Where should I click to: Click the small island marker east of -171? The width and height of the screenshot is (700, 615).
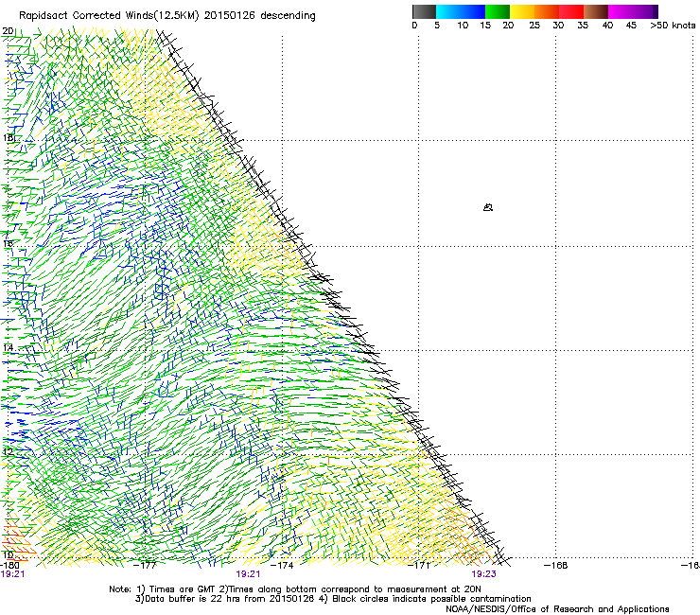[x=488, y=207]
